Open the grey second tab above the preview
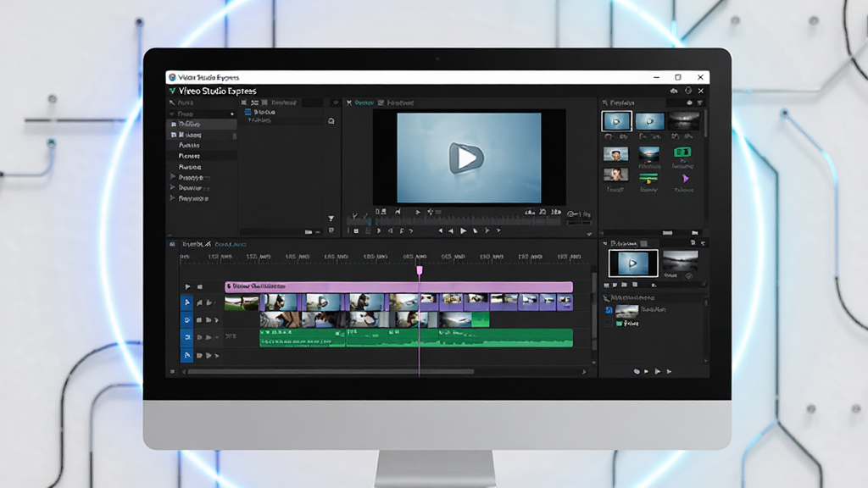 [400, 103]
